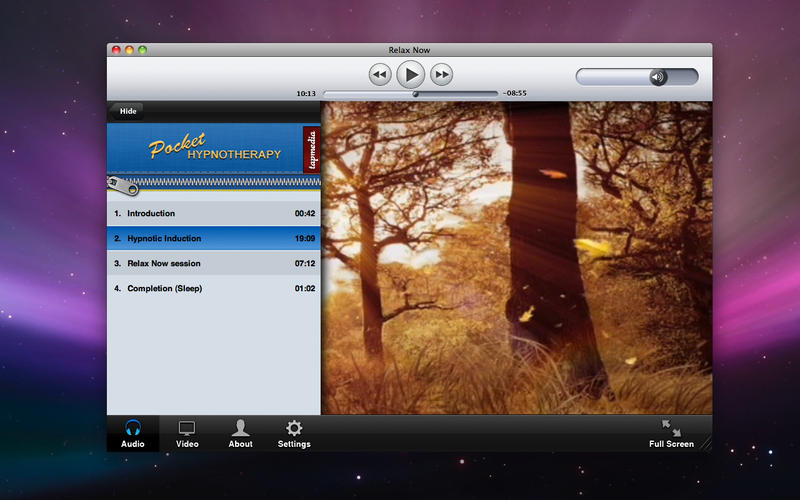Hide the track list sidebar
The height and width of the screenshot is (500, 800).
[x=128, y=111]
